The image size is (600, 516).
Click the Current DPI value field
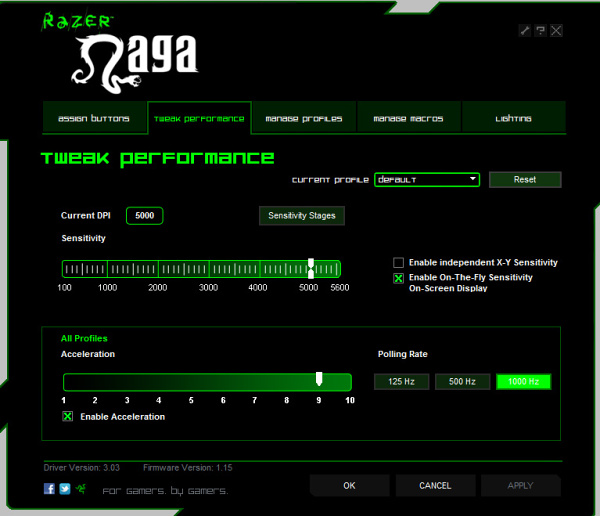(x=145, y=216)
